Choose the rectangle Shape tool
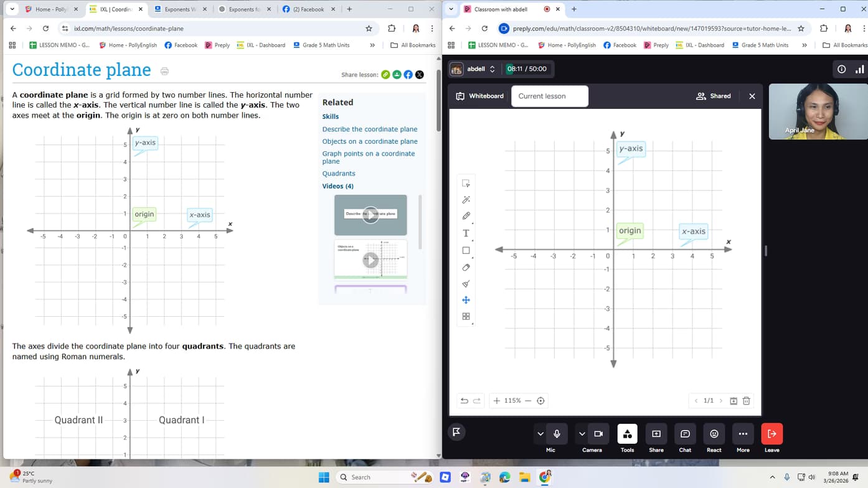The height and width of the screenshot is (488, 868). (x=466, y=250)
